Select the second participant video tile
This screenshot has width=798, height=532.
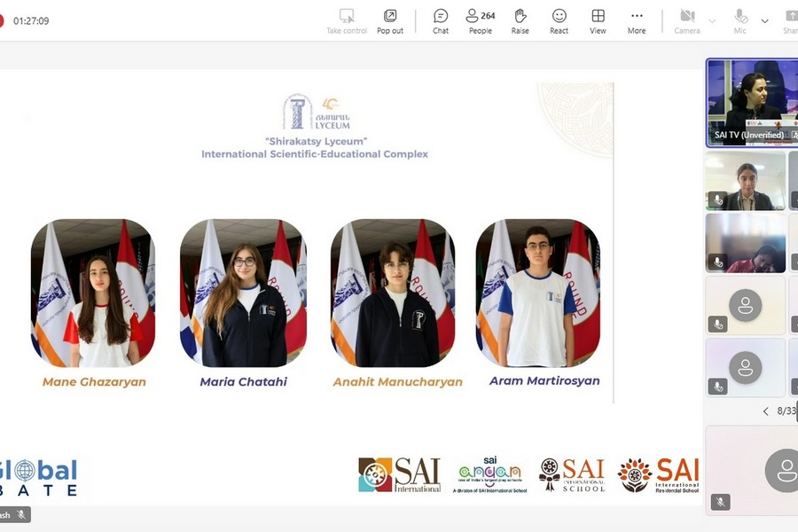click(746, 181)
